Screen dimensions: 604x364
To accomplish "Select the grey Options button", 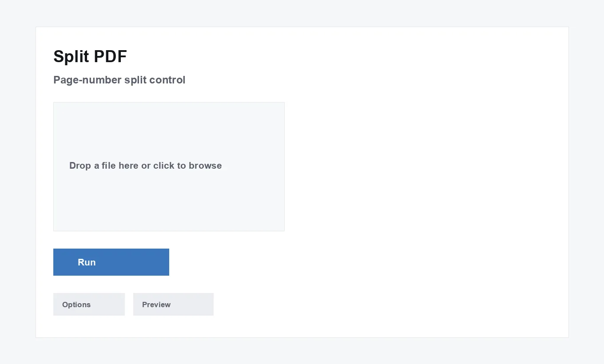I will (x=89, y=304).
